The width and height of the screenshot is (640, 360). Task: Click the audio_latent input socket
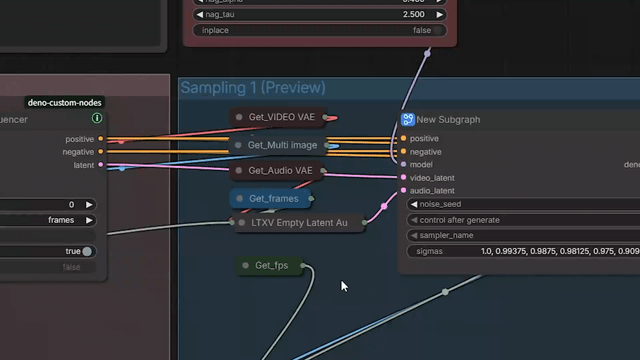(403, 191)
